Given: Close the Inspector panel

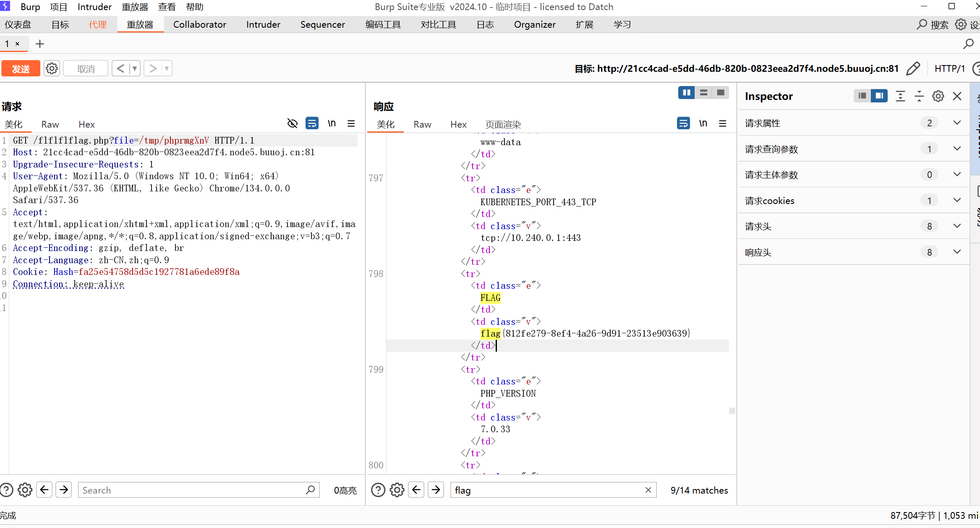Looking at the screenshot, I should [x=957, y=96].
